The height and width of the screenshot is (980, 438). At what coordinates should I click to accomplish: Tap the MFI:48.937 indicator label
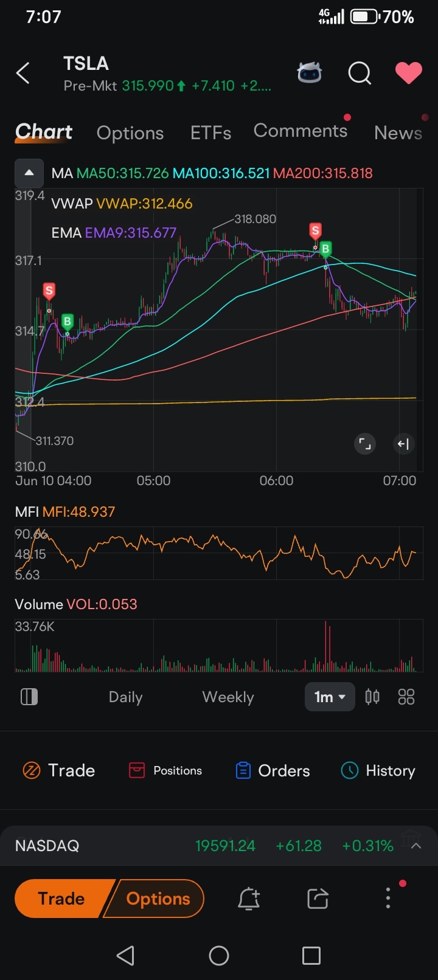(78, 512)
